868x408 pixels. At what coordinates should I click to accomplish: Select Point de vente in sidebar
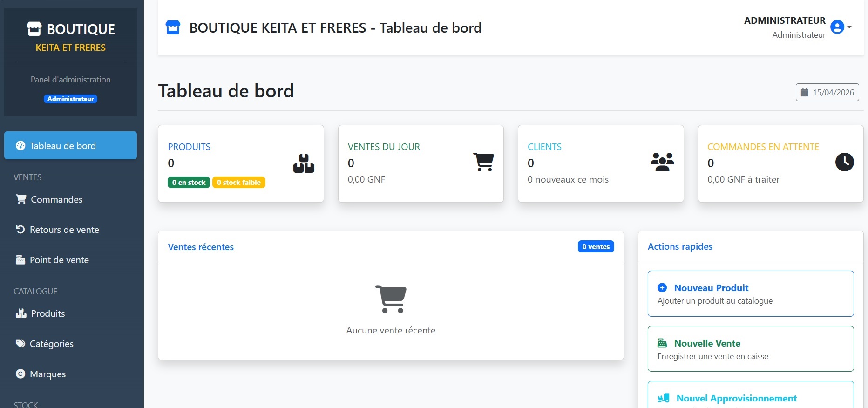tap(59, 260)
